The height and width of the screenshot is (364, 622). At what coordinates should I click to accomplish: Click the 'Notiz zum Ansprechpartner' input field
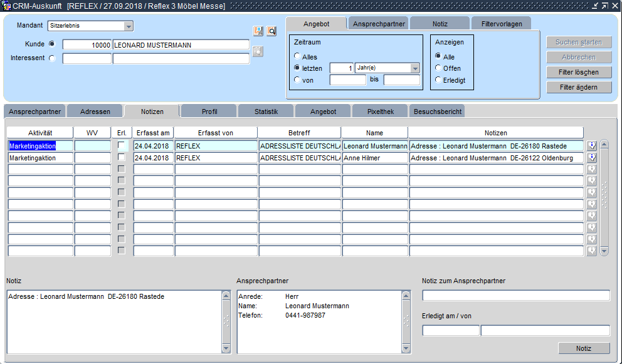(x=515, y=296)
